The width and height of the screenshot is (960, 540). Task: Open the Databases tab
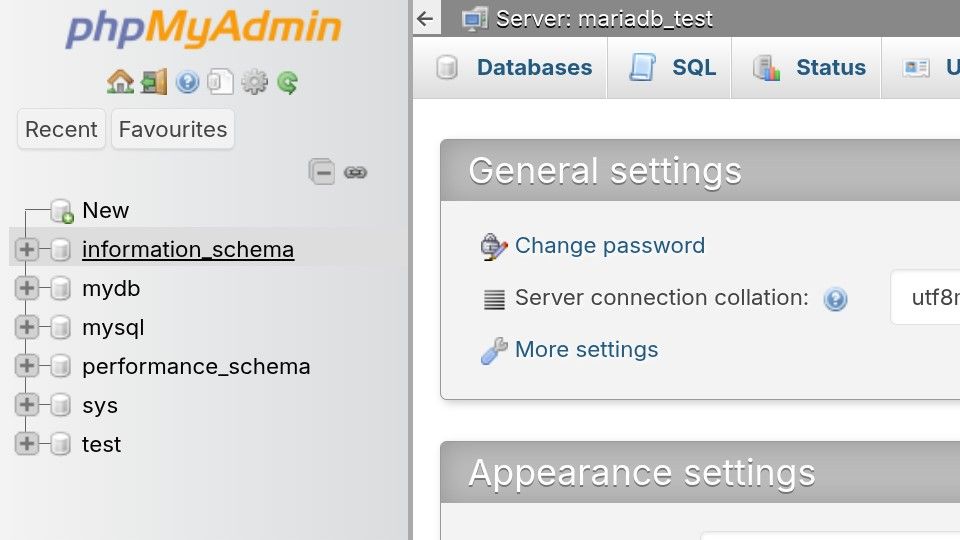[515, 68]
